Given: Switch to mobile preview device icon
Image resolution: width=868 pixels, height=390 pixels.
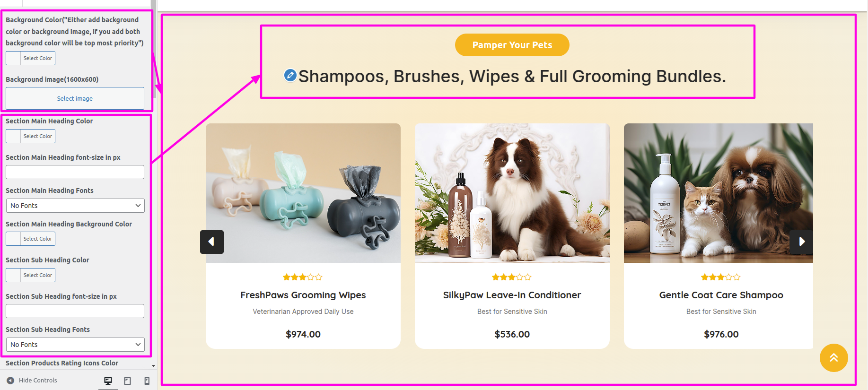Looking at the screenshot, I should (147, 381).
